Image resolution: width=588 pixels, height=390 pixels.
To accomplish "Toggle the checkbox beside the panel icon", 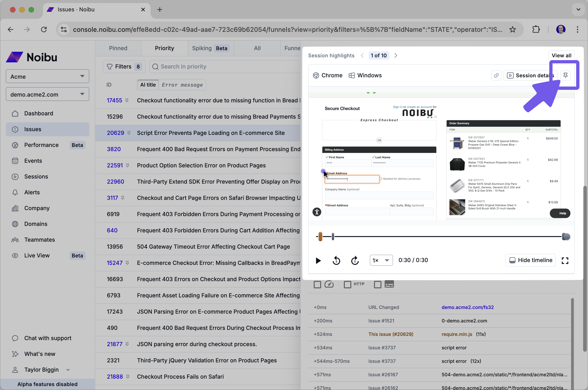I will pyautogui.click(x=377, y=284).
